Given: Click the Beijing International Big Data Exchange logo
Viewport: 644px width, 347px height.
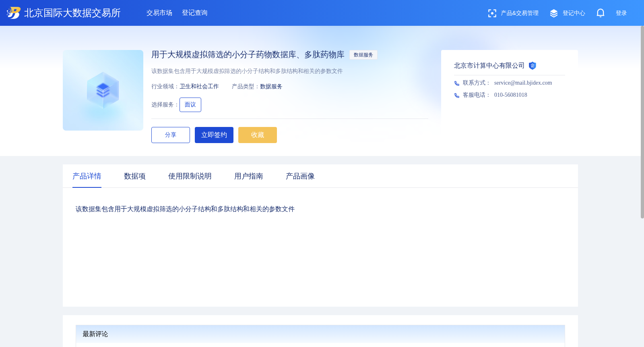Looking at the screenshot, I should [14, 13].
